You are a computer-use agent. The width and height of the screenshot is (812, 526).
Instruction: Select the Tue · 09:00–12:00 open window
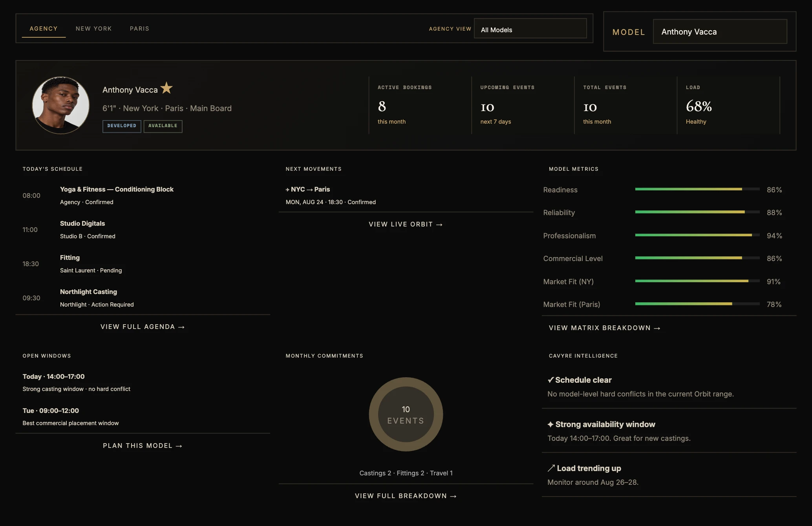[143, 416]
